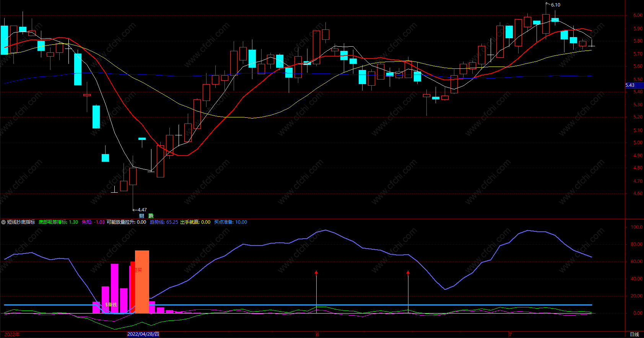This screenshot has width=644, height=338.
Task: Click the 跌 marker under the chart low
Action: [151, 216]
